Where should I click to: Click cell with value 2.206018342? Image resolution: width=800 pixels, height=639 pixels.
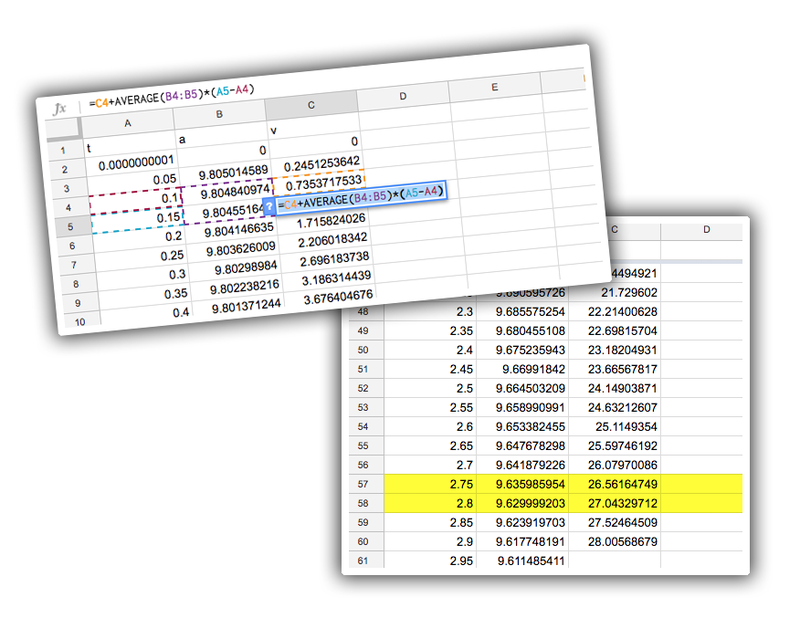click(326, 241)
